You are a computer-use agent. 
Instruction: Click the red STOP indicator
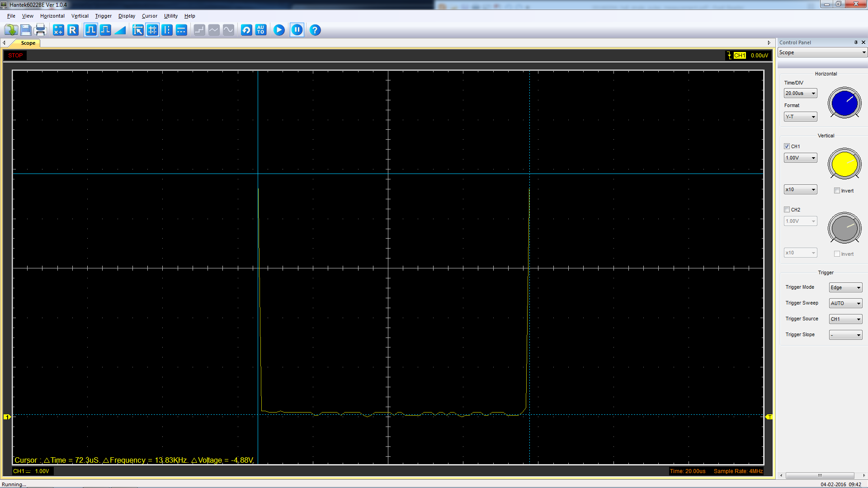15,55
